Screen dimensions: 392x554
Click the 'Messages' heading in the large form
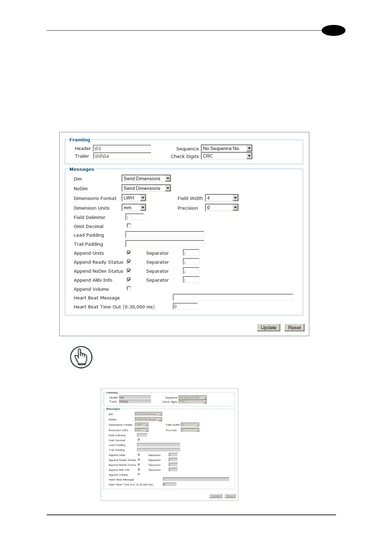pos(82,169)
